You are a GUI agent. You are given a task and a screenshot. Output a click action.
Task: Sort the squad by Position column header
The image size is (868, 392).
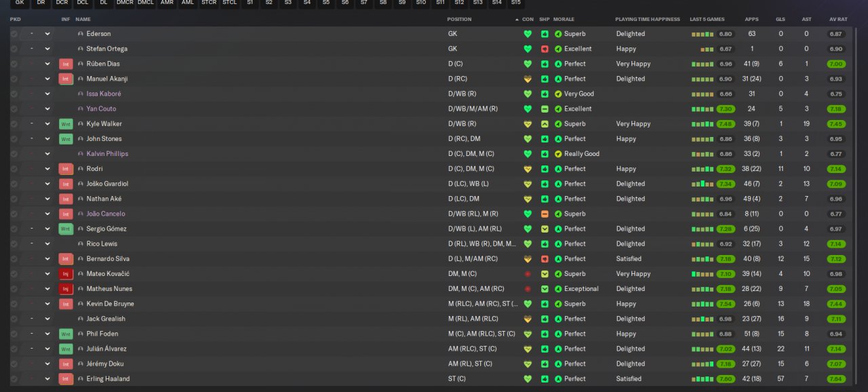pos(459,20)
